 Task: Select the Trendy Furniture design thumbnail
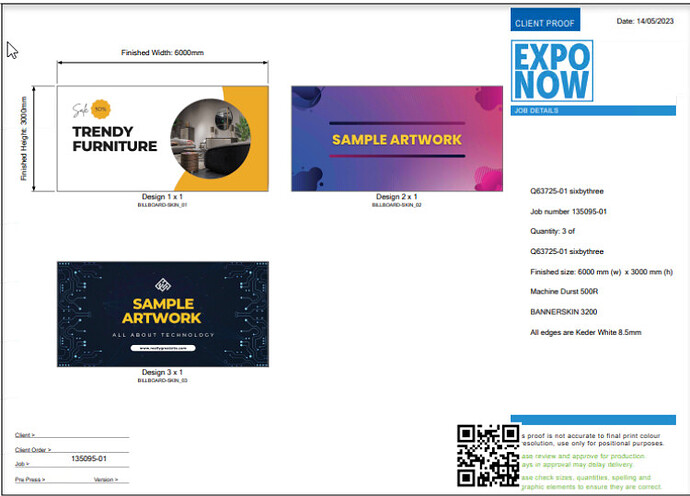[162, 139]
